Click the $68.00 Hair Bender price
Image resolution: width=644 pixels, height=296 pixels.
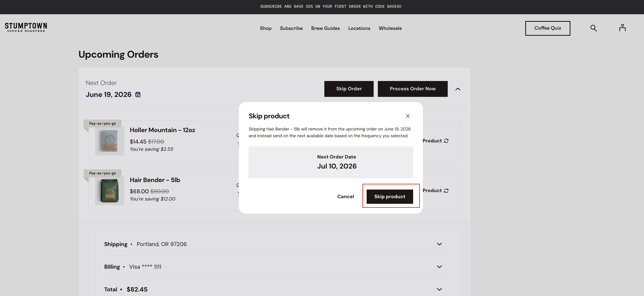pos(139,191)
